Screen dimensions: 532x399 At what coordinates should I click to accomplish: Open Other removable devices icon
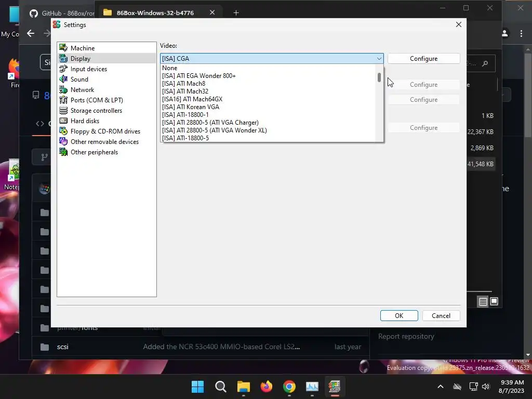click(x=63, y=141)
